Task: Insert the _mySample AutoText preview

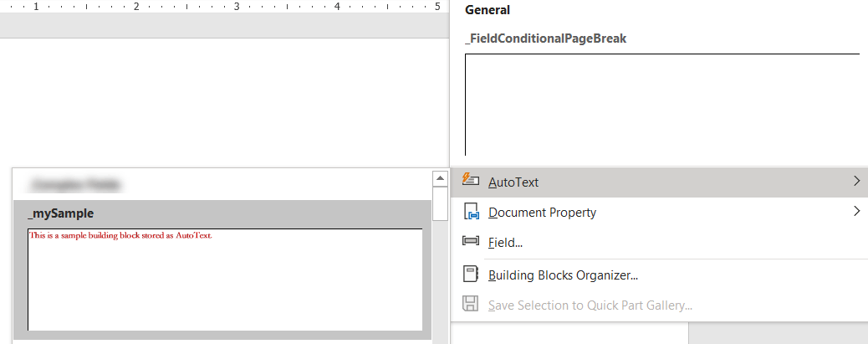Action: pos(225,280)
